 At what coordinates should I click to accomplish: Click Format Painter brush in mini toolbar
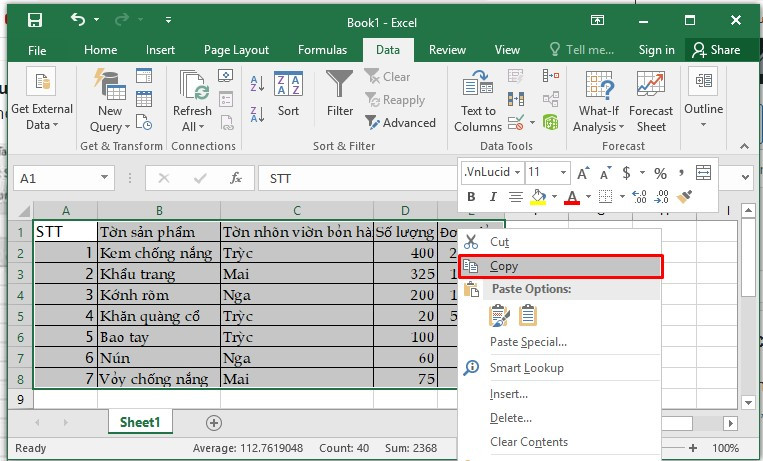pos(685,197)
